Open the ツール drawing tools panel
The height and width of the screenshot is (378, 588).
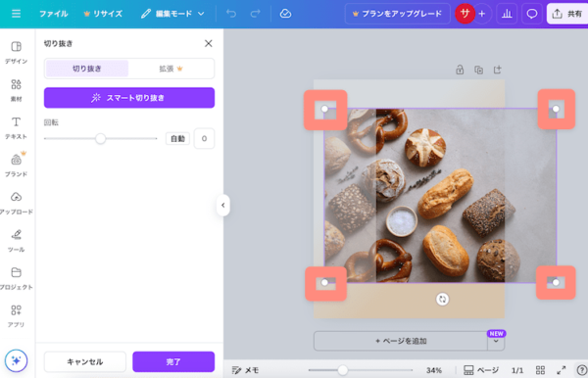coord(16,241)
